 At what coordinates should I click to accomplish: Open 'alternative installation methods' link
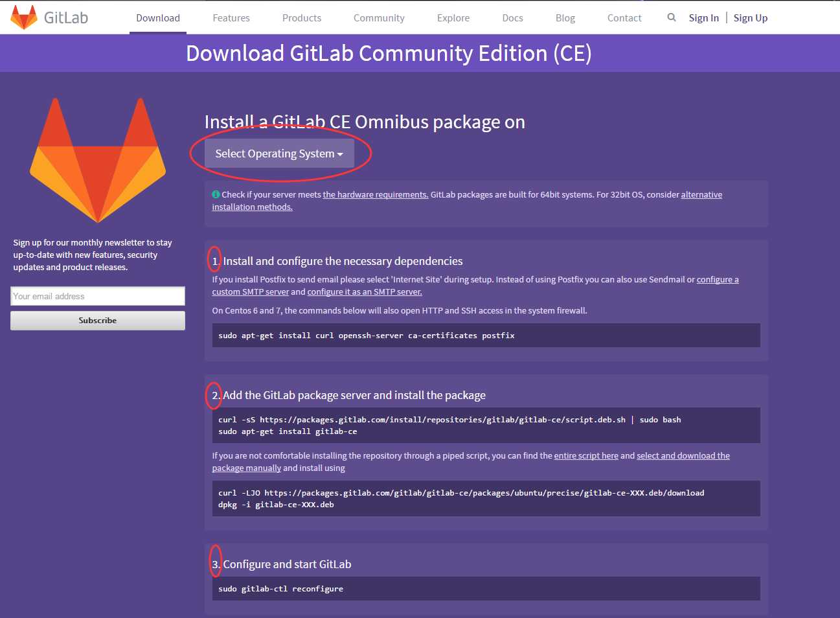(x=701, y=194)
